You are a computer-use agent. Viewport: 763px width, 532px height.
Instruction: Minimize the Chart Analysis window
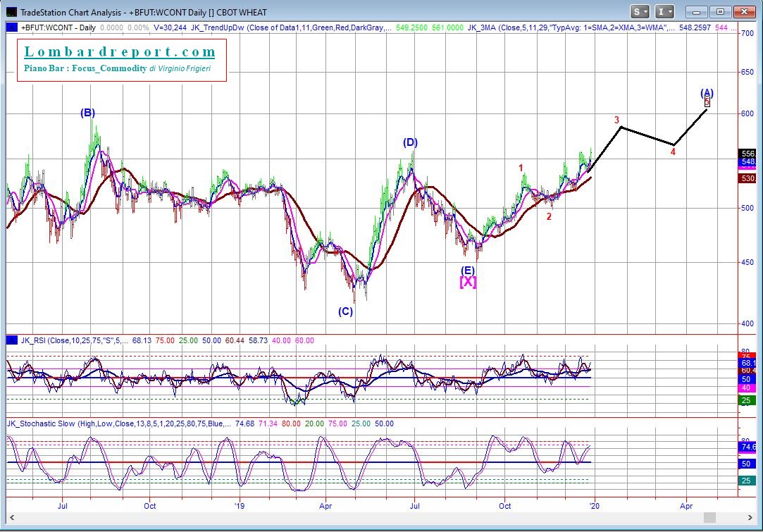pos(696,12)
